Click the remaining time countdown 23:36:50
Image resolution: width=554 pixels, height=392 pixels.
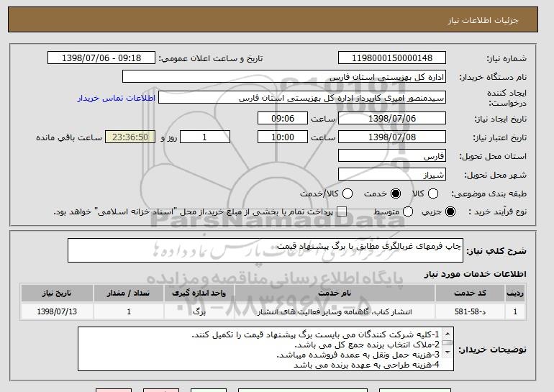point(130,137)
